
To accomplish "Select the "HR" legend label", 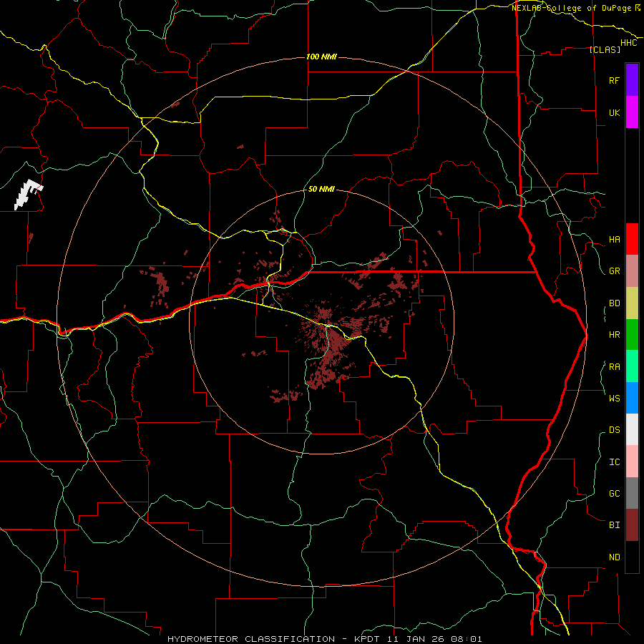I will (614, 335).
